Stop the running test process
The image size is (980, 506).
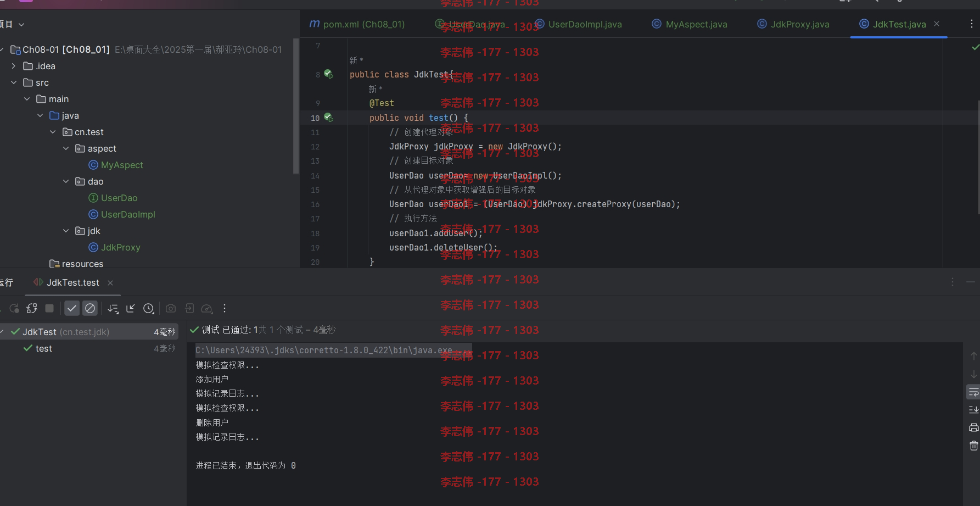[x=49, y=308]
